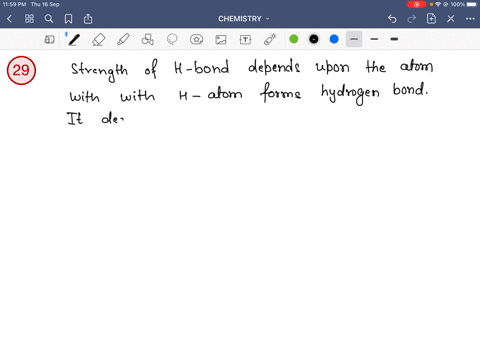Tap the circled question number 29
Screen dimensions: 480x360
[x=21, y=70]
